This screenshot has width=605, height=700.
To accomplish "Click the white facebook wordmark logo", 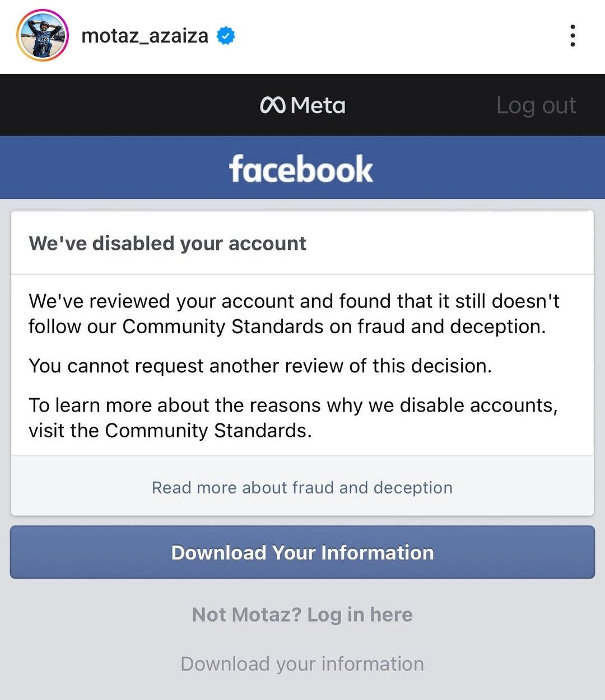I will click(301, 169).
